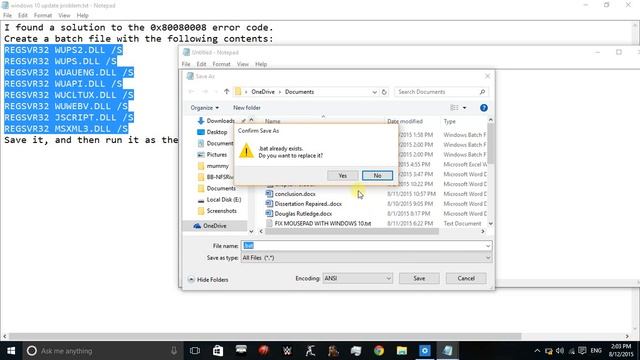Image resolution: width=640 pixels, height=360 pixels.
Task: Change view layout icon
Action: 454,108
